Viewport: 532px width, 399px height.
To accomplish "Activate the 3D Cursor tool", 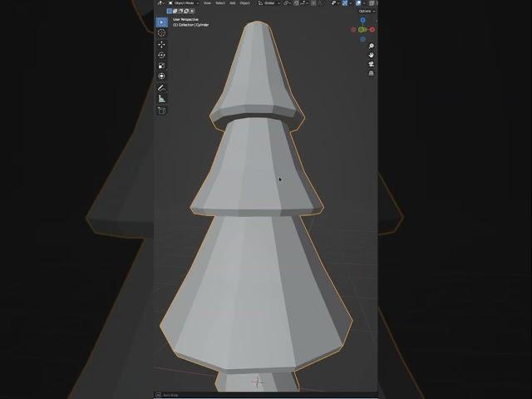I will 161,33.
